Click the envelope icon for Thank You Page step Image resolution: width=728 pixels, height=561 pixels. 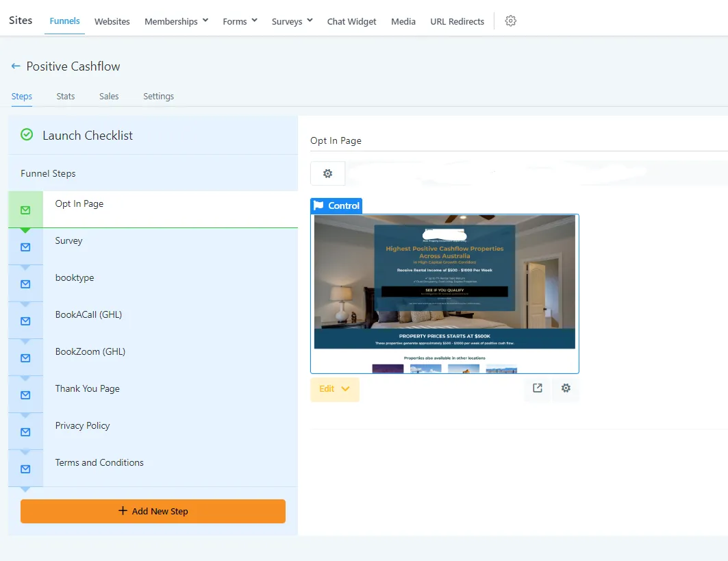(25, 395)
